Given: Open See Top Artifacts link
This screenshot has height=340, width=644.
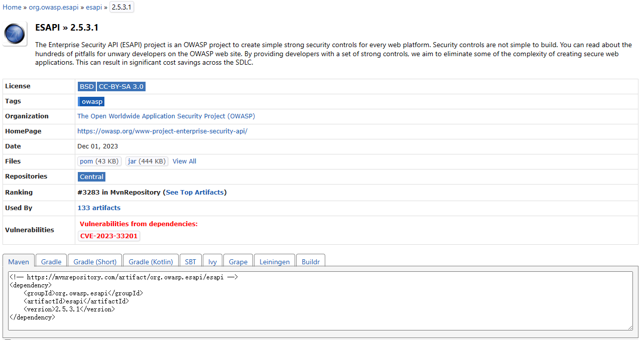Looking at the screenshot, I should (195, 192).
